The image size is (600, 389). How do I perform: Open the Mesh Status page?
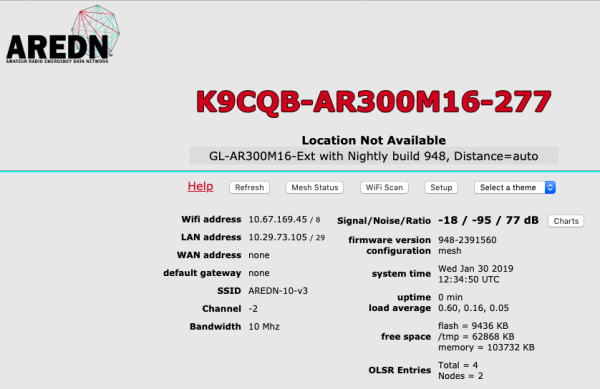315,187
